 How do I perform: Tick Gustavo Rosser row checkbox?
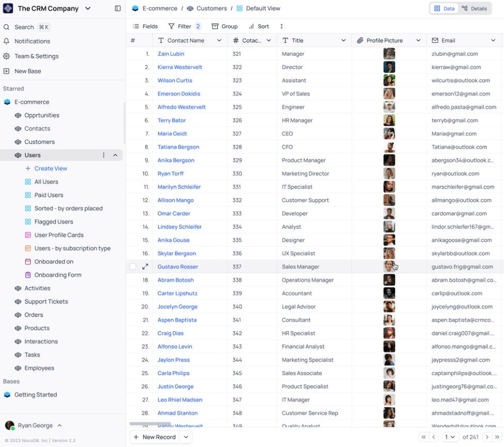click(x=133, y=267)
